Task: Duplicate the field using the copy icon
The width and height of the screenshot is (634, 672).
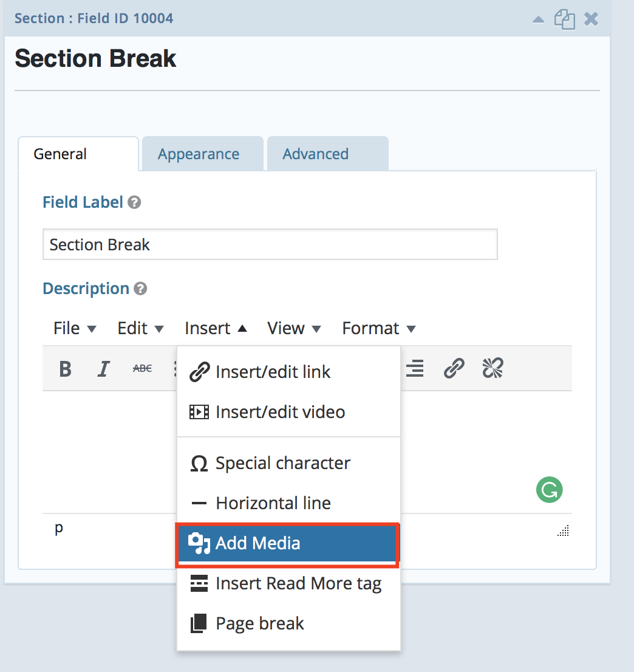Action: tap(564, 19)
